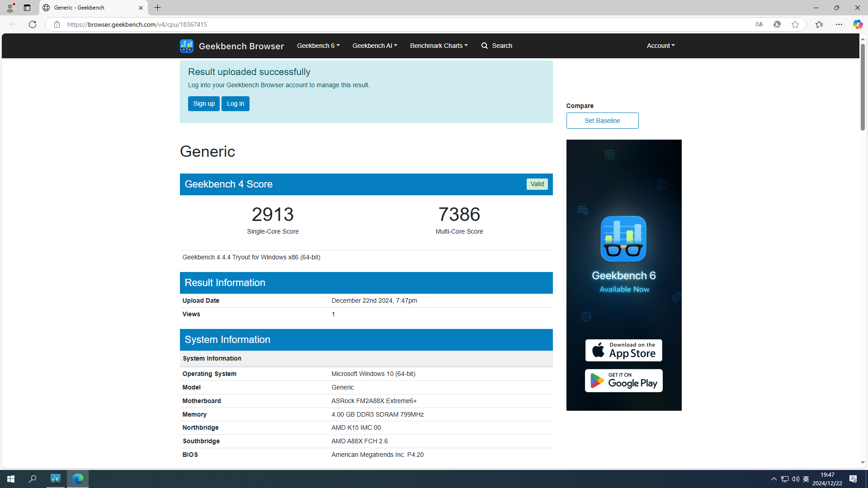Click the Microsoft Windows 10 (64-bit) value

373,374
